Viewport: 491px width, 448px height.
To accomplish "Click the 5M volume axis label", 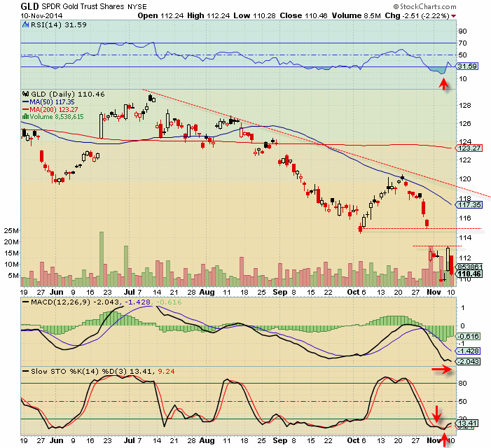I will [13, 275].
